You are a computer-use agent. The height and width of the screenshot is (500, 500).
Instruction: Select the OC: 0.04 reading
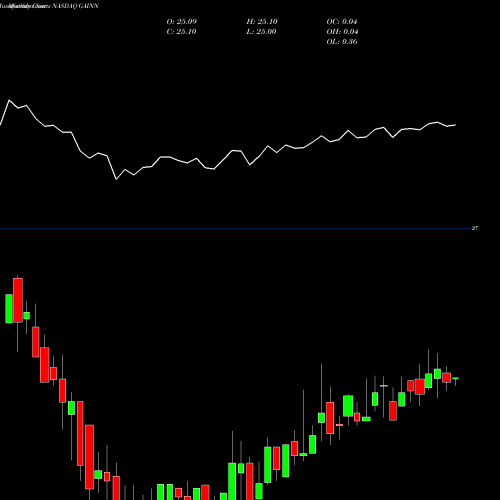pyautogui.click(x=342, y=22)
